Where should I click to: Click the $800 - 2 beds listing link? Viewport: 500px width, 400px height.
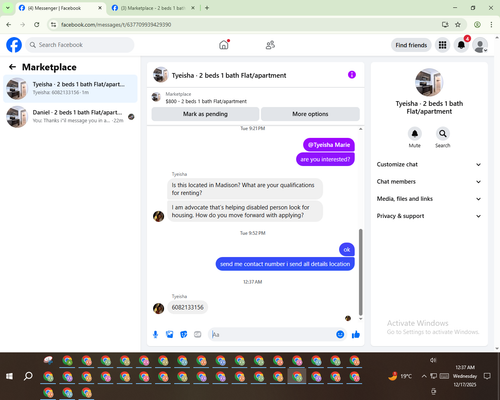coord(206,101)
